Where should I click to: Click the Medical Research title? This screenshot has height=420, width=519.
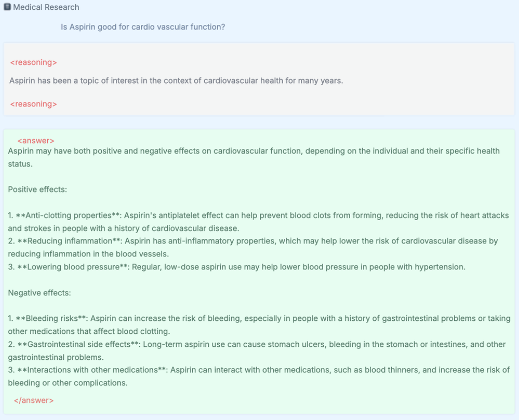click(x=46, y=7)
